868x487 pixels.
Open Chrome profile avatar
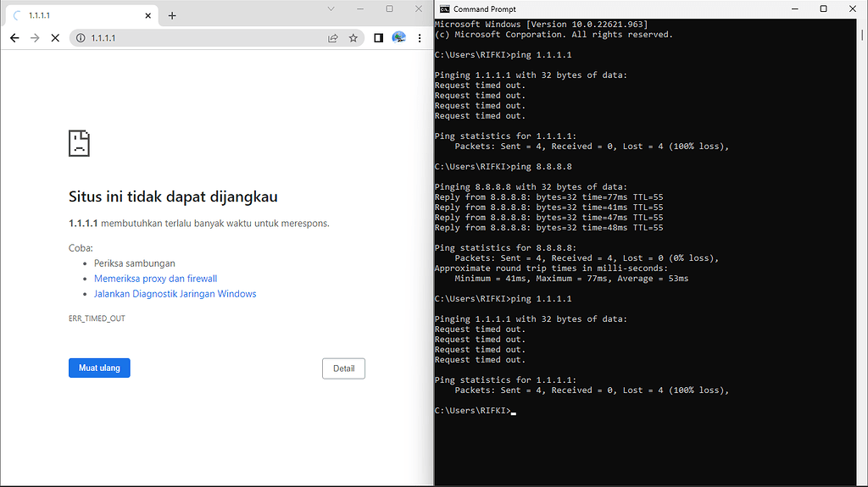pos(398,37)
